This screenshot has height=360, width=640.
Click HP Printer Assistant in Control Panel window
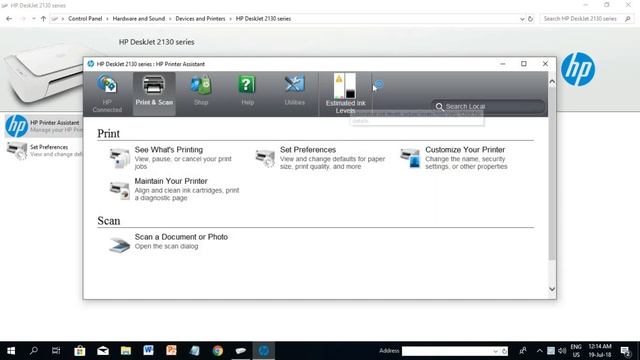(x=43, y=126)
